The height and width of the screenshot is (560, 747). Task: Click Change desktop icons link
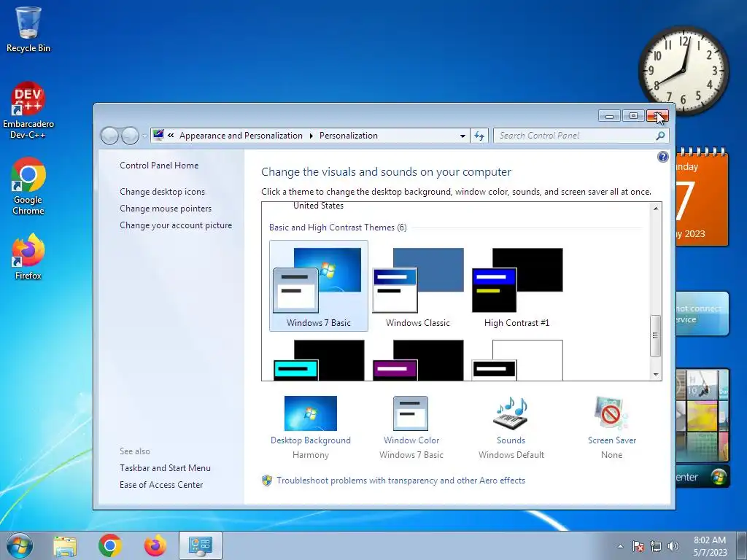tap(163, 192)
